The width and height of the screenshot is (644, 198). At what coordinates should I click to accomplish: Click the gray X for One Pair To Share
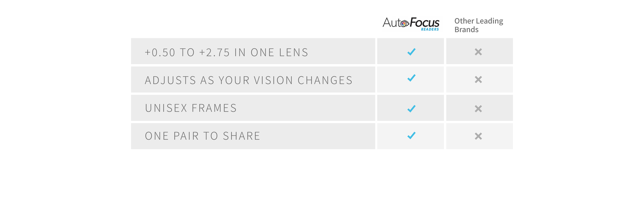478,136
